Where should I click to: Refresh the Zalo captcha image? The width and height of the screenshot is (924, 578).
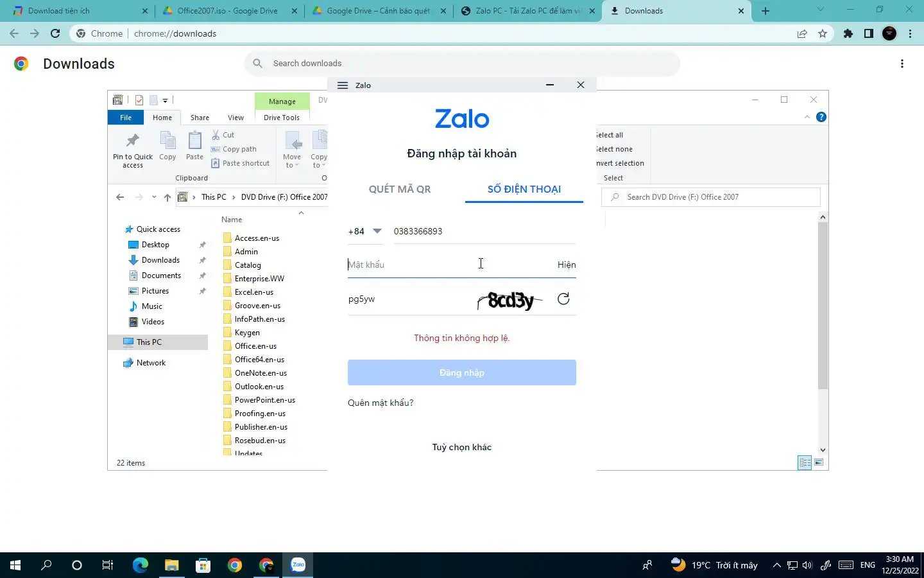click(x=563, y=299)
